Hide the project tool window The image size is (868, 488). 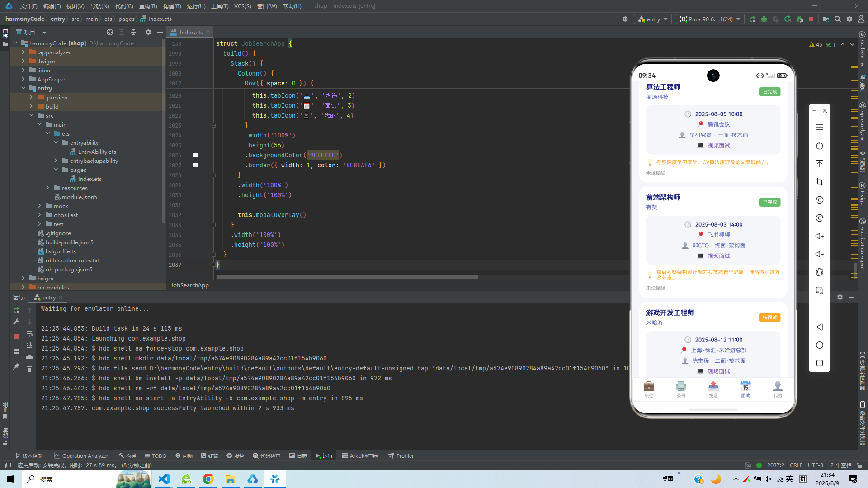[160, 32]
